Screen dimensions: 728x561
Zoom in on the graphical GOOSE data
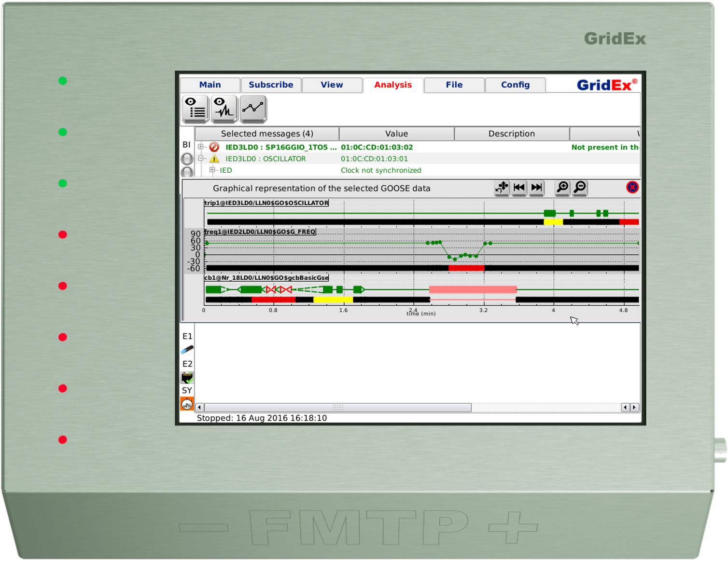(561, 188)
